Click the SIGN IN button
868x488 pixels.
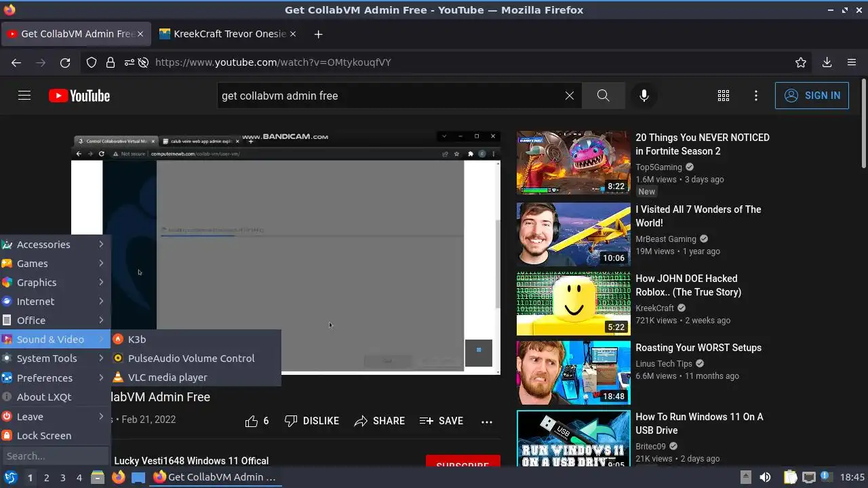812,96
